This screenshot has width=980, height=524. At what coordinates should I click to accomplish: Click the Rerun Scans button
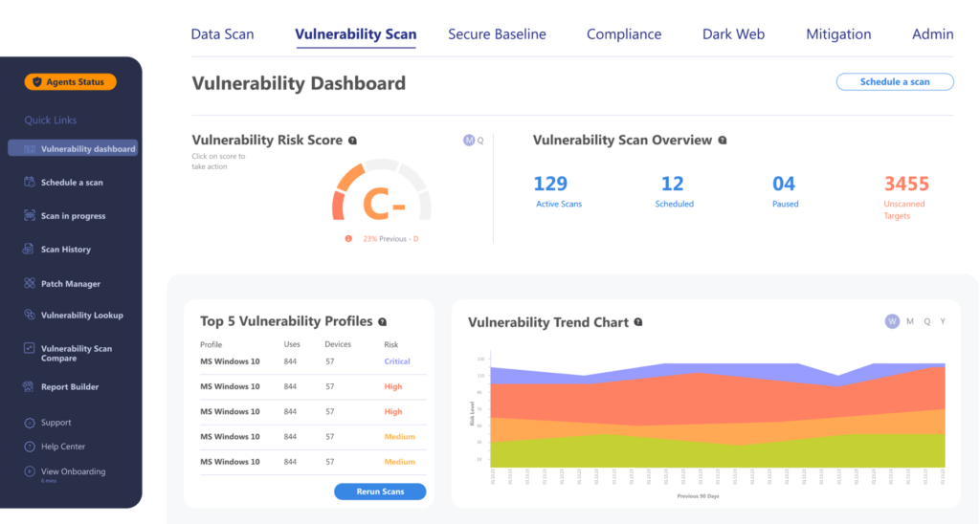pos(380,491)
